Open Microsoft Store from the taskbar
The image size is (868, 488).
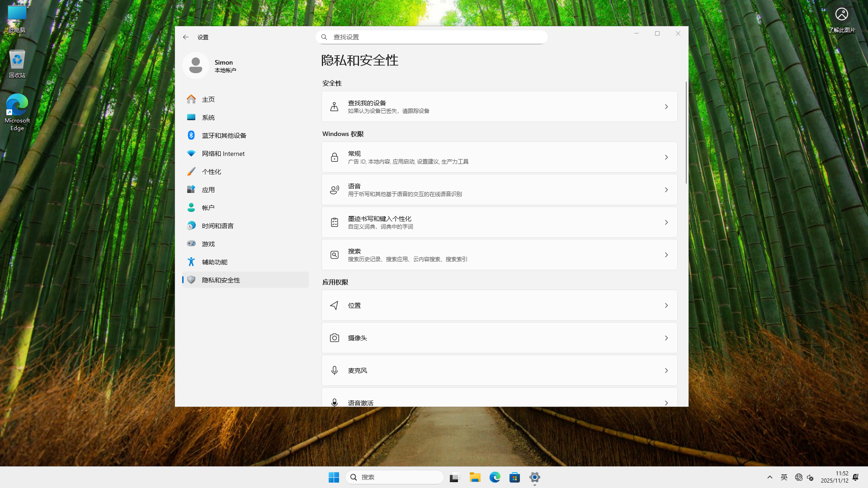click(515, 477)
